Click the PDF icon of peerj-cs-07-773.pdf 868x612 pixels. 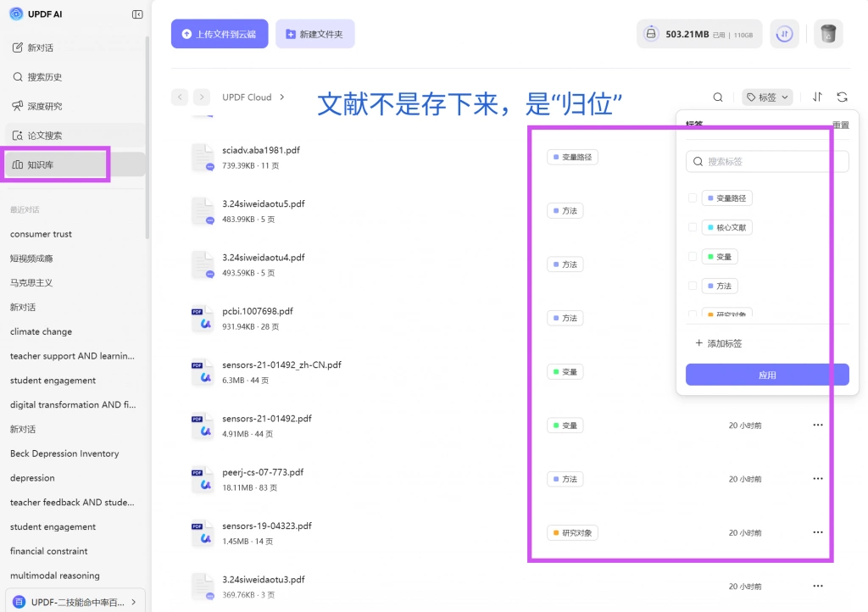pyautogui.click(x=203, y=480)
